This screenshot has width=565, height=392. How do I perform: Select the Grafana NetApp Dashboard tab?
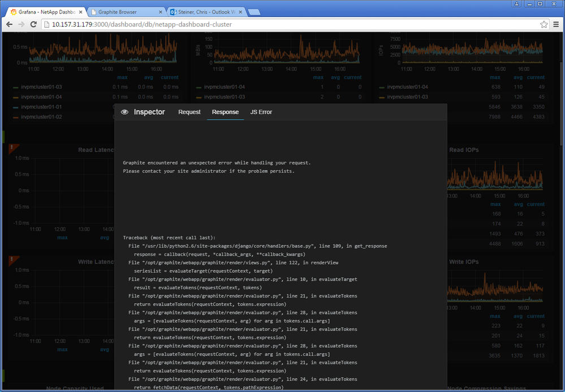click(x=46, y=12)
